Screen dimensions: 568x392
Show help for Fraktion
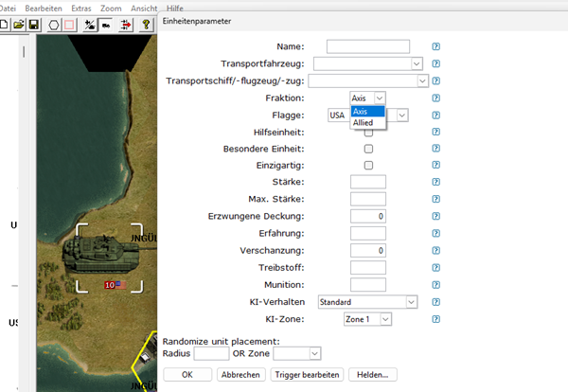click(x=435, y=98)
